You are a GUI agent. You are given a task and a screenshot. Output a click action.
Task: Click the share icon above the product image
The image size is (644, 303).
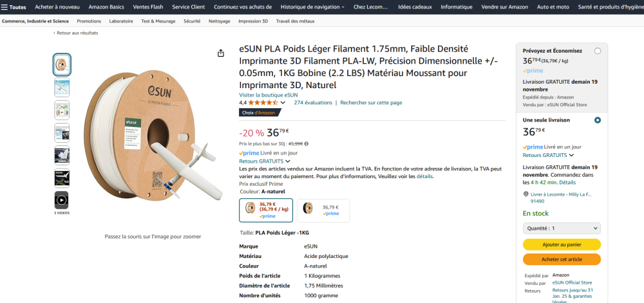click(x=221, y=53)
